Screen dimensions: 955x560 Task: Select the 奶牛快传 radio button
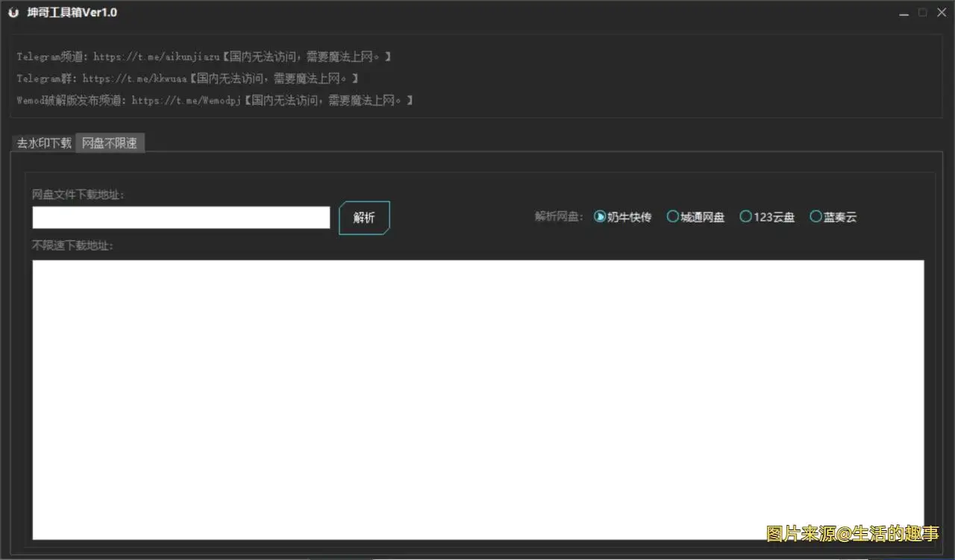click(x=600, y=216)
